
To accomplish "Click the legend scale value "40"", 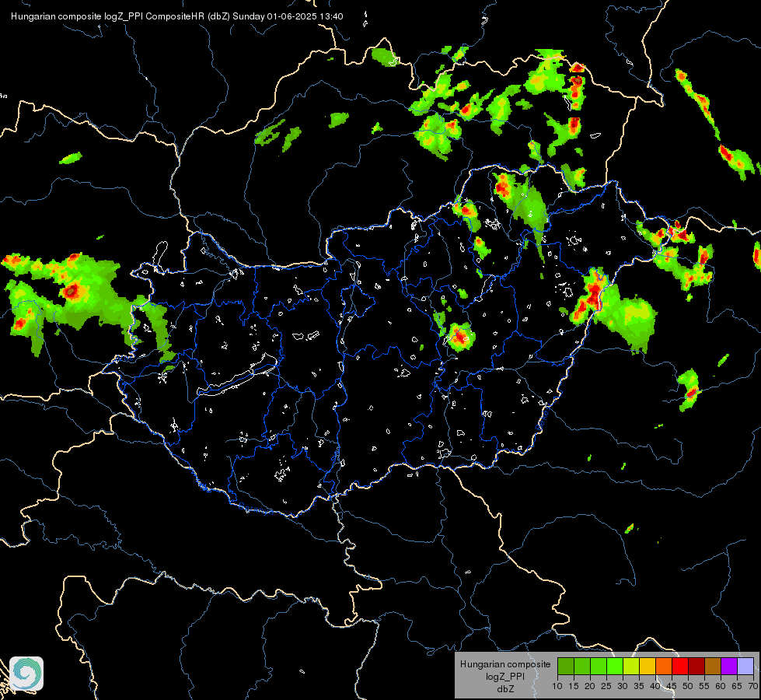I will (655, 686).
